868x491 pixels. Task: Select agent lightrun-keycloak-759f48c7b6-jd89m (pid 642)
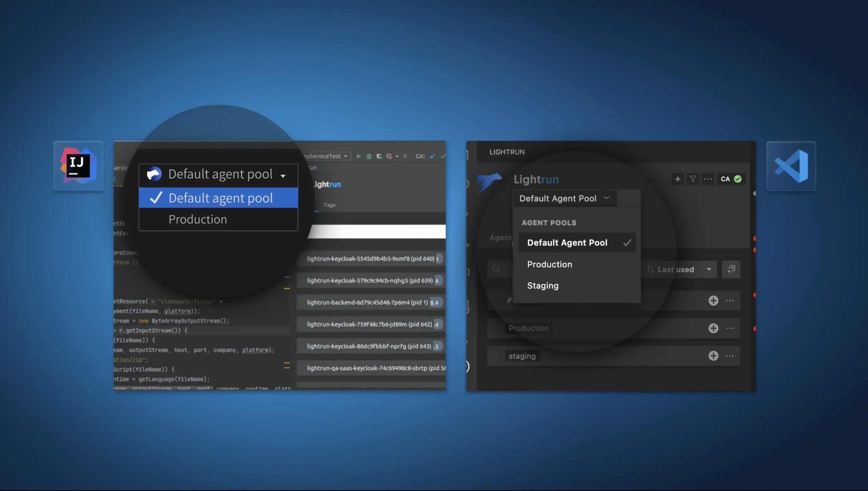point(371,324)
